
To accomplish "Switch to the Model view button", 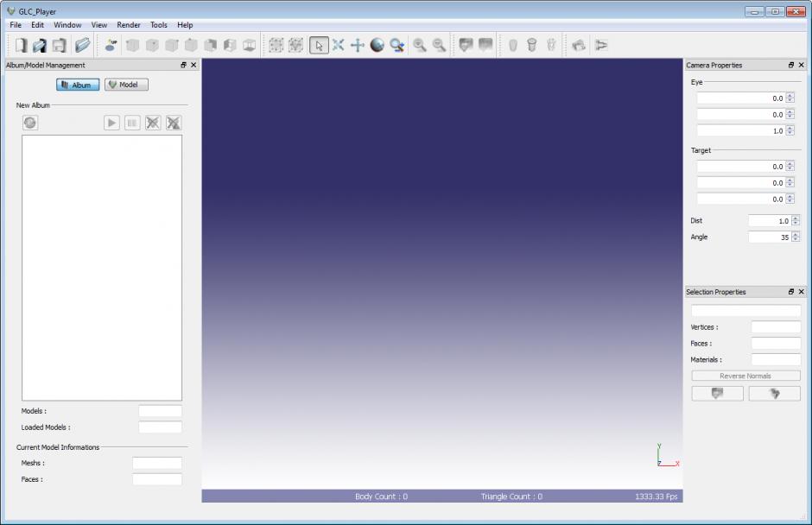I will [126, 85].
